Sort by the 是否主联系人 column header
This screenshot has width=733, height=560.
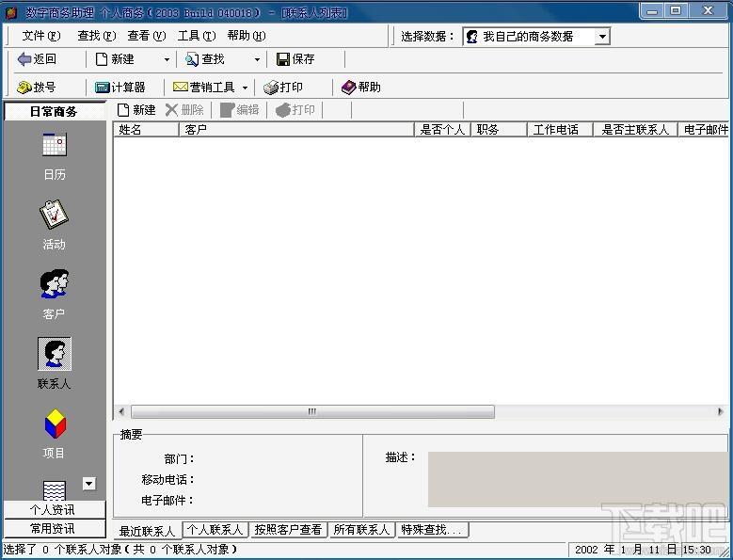pyautogui.click(x=635, y=130)
